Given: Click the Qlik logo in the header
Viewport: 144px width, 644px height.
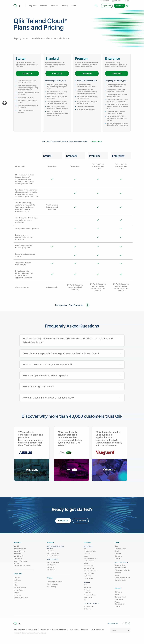Looking at the screenshot, I should 17,6.
